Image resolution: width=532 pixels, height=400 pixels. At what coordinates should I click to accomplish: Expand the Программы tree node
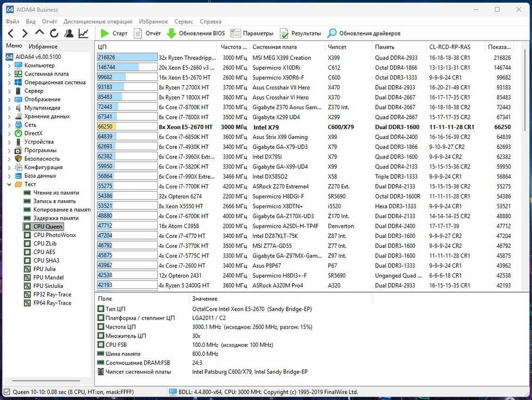pos(9,151)
